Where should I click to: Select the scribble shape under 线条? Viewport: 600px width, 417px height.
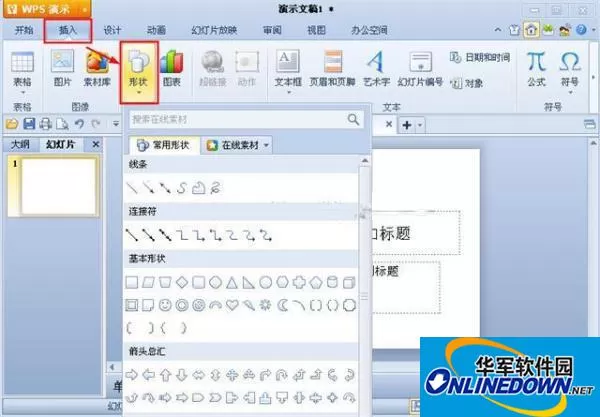coord(216,188)
